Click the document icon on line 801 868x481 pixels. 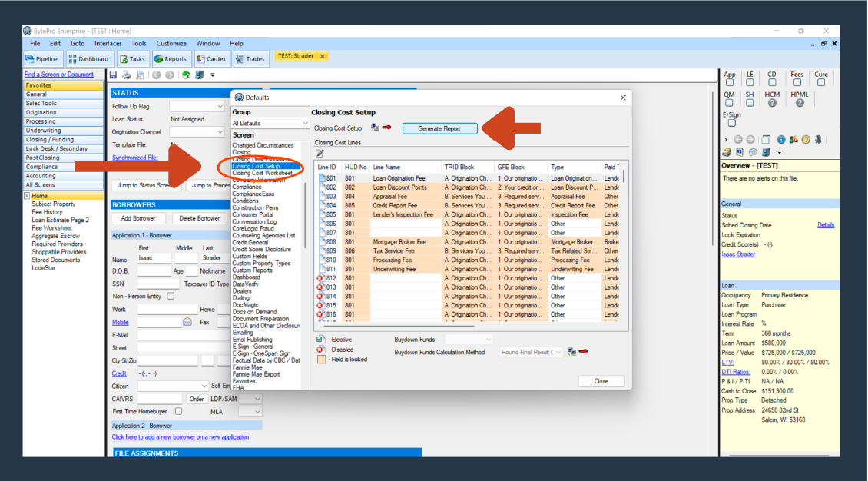321,178
